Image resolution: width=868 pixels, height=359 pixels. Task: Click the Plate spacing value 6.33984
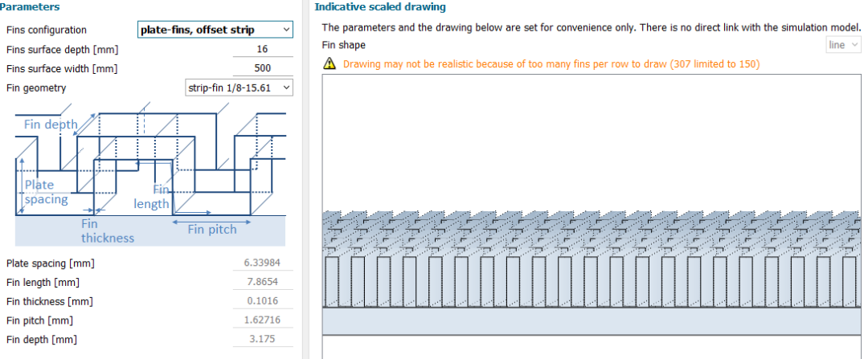click(x=262, y=263)
